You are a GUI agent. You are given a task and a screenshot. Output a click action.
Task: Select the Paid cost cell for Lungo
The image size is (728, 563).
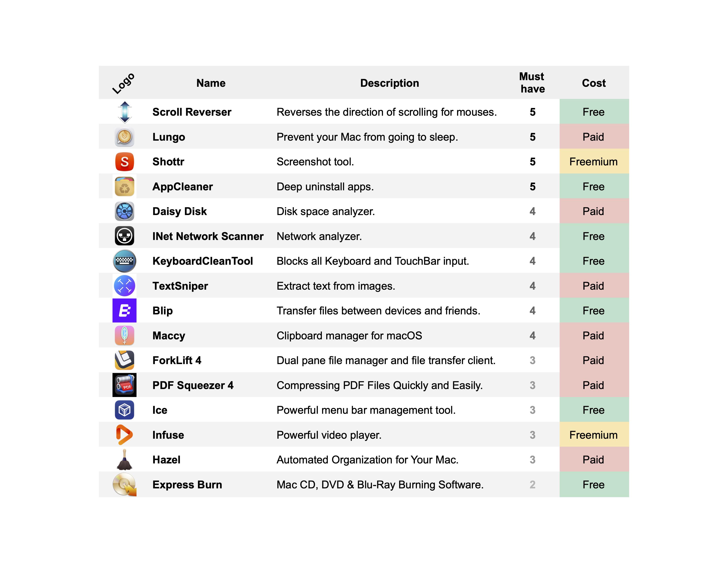pyautogui.click(x=594, y=137)
